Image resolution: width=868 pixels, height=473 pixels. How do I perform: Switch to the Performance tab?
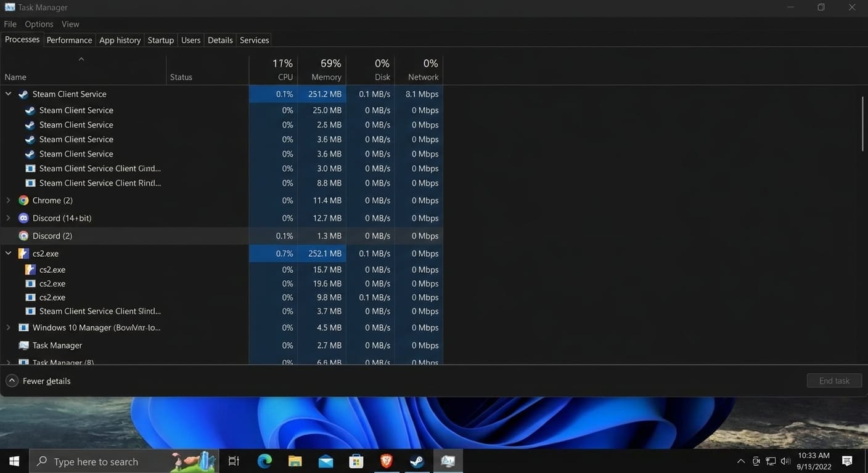click(69, 40)
